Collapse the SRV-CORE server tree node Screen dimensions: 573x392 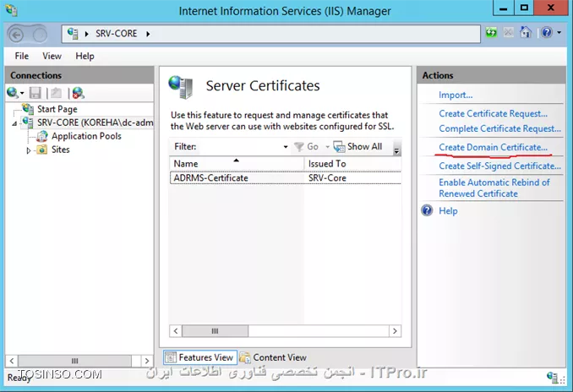tap(14, 123)
